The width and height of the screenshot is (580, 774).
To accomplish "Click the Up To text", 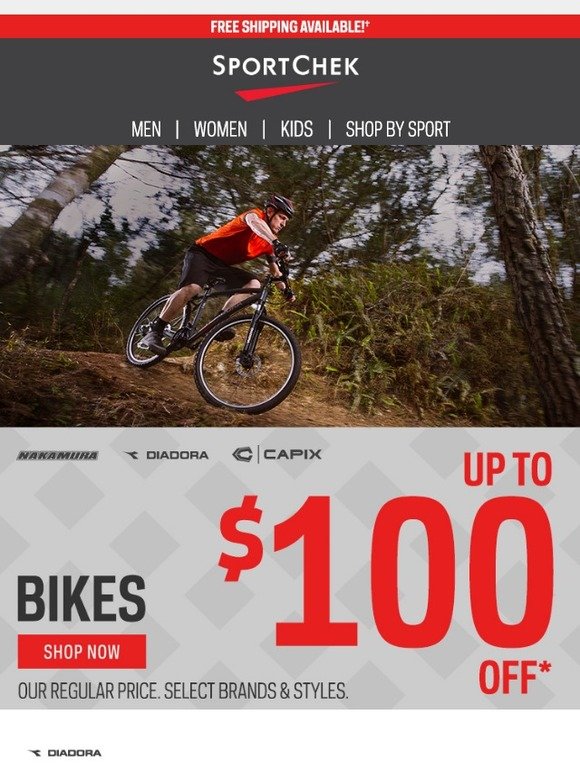I will (507, 469).
